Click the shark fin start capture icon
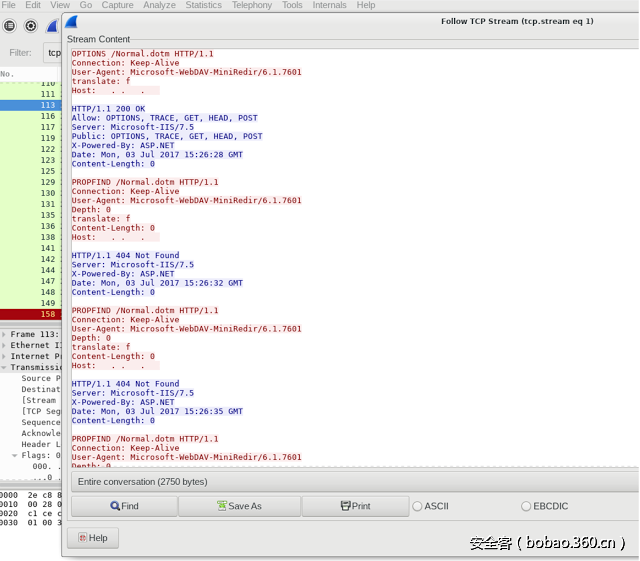The image size is (640, 561). pyautogui.click(x=52, y=26)
